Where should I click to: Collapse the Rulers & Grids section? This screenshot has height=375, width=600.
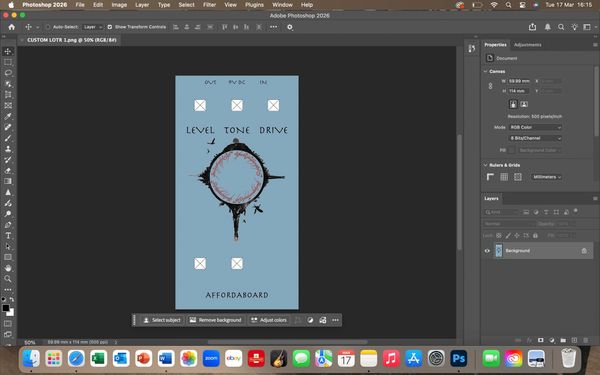tap(486, 165)
